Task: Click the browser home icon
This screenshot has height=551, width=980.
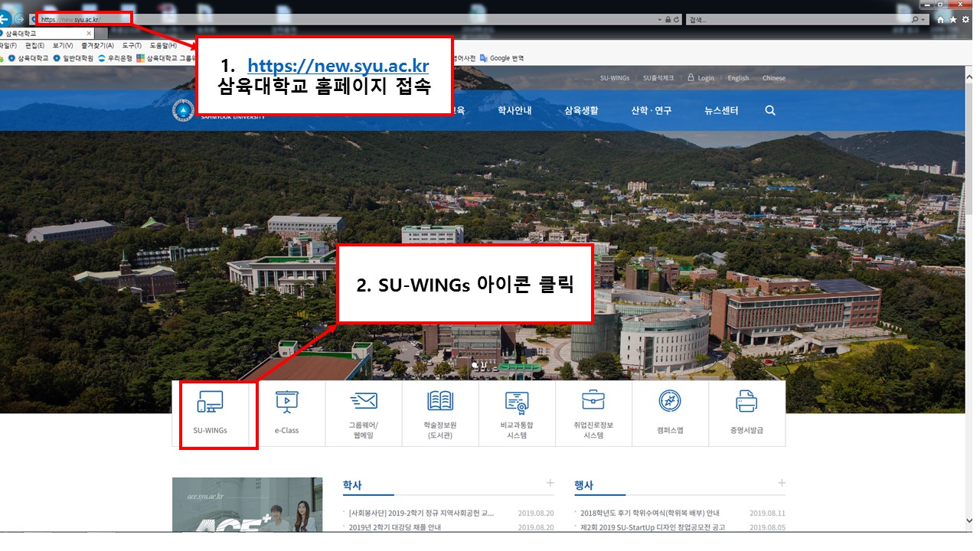Action: [x=940, y=19]
